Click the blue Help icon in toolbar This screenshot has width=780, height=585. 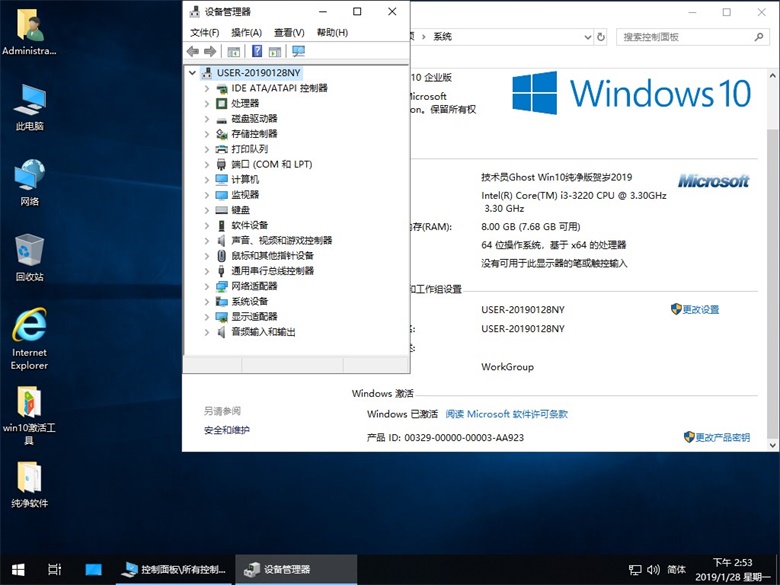click(x=257, y=51)
